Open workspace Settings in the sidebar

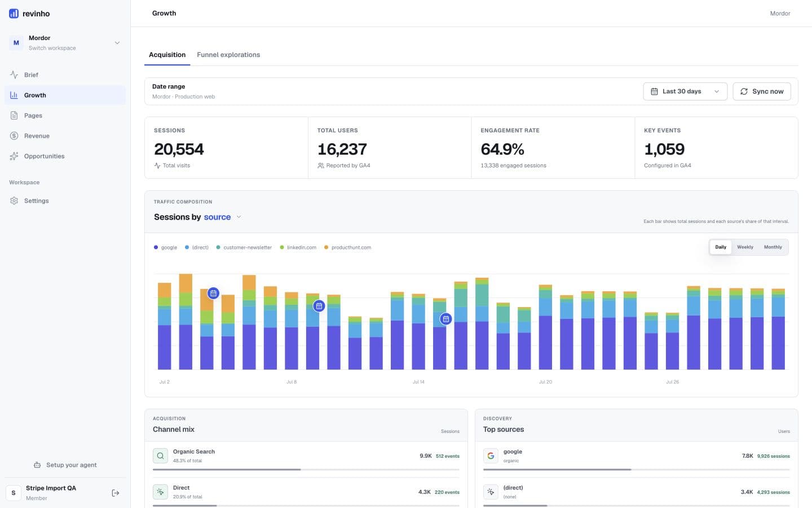(65, 200)
